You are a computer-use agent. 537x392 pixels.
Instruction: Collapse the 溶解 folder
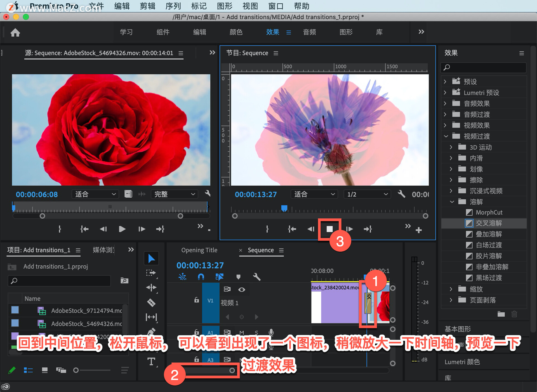(x=452, y=202)
